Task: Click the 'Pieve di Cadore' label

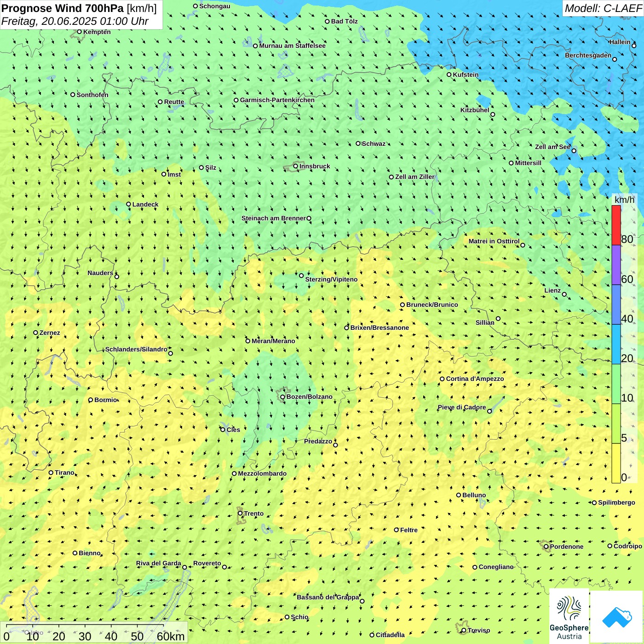Action: pos(461,407)
